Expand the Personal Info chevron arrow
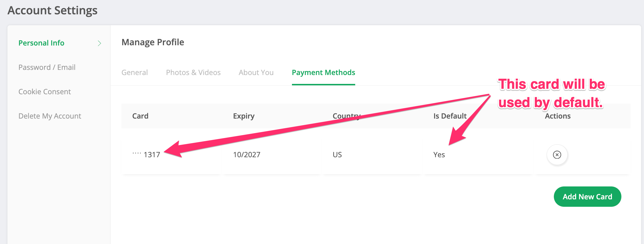Image resolution: width=644 pixels, height=244 pixels. pos(99,43)
